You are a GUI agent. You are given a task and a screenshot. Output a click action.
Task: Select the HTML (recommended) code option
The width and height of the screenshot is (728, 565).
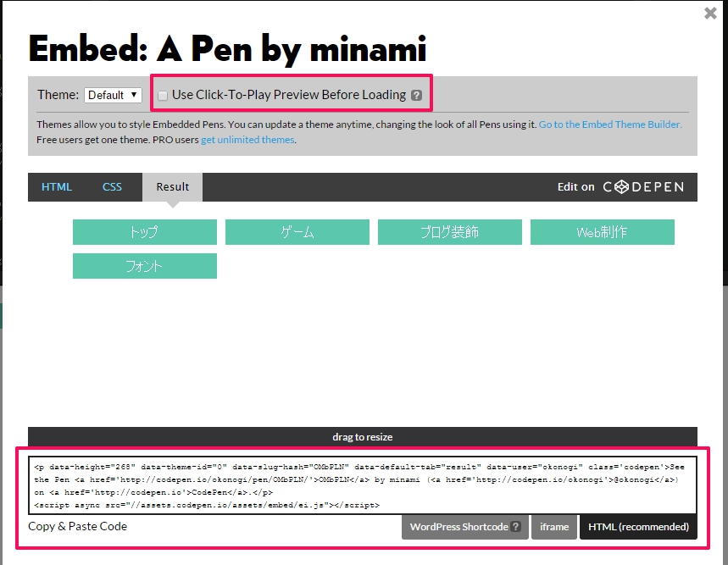click(638, 527)
